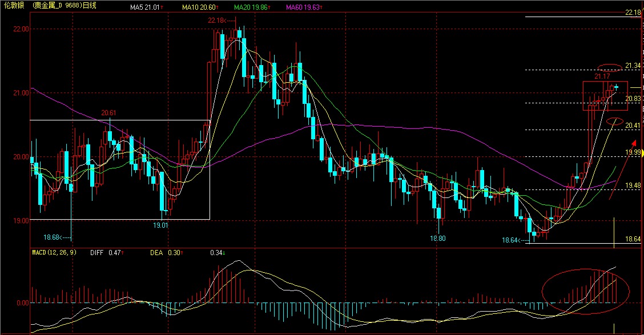The image size is (644, 335).
Task: Click the 20.83 retracement level label
Action: [x=633, y=99]
